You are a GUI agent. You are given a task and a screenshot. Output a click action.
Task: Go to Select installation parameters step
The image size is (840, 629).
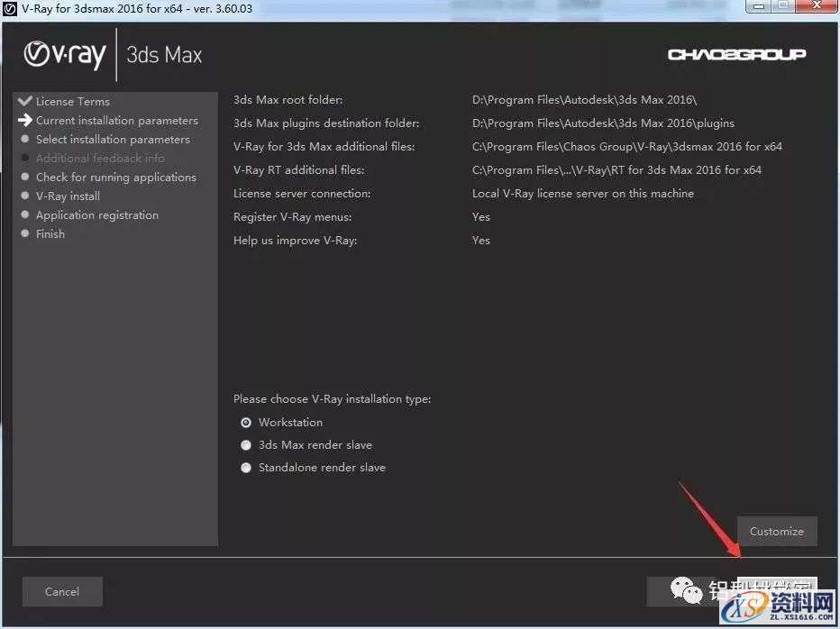(x=113, y=140)
